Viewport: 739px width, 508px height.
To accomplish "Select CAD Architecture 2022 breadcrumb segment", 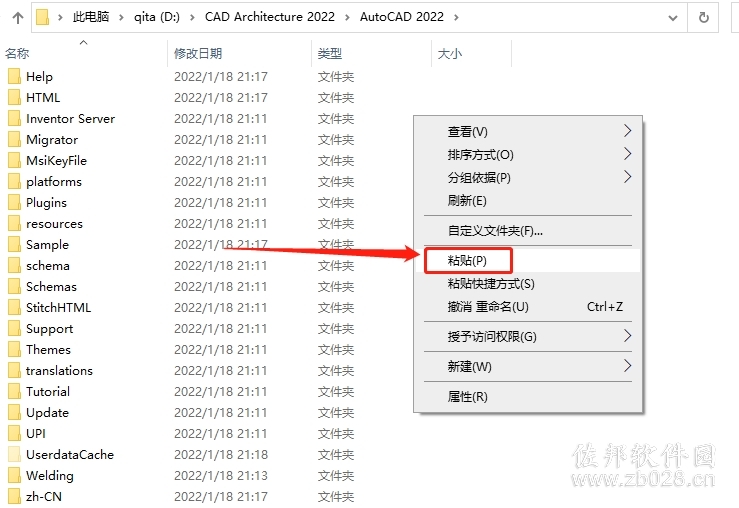I will 270,17.
